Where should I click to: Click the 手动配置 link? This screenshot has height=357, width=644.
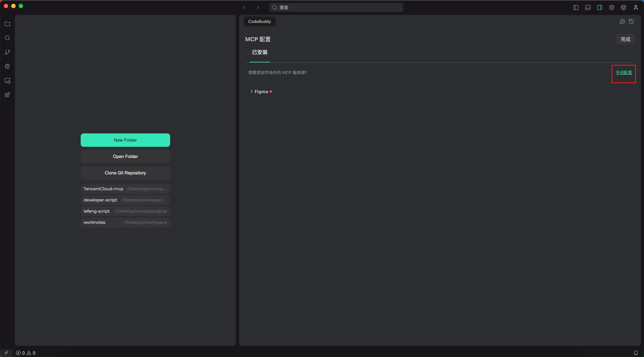pos(624,73)
